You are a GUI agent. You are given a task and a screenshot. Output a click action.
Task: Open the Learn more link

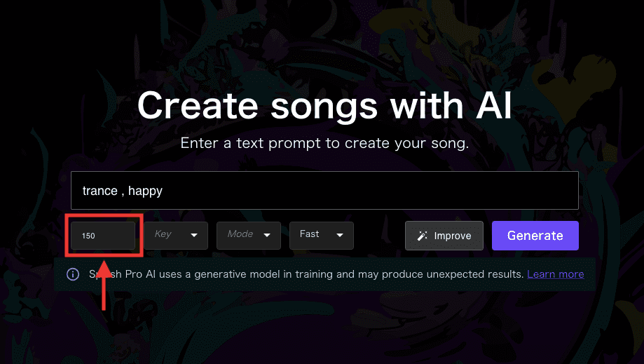(x=555, y=274)
